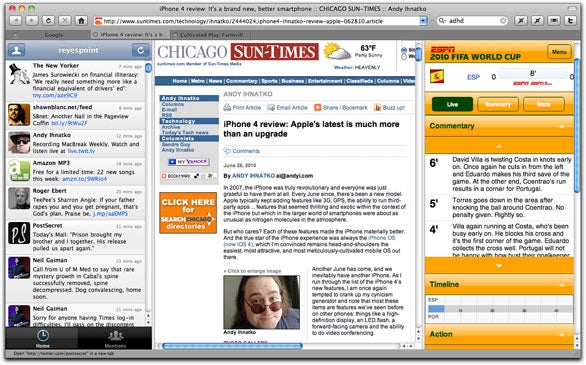Click the Print Article icon
This screenshot has height=365, width=586.
pos(227,108)
